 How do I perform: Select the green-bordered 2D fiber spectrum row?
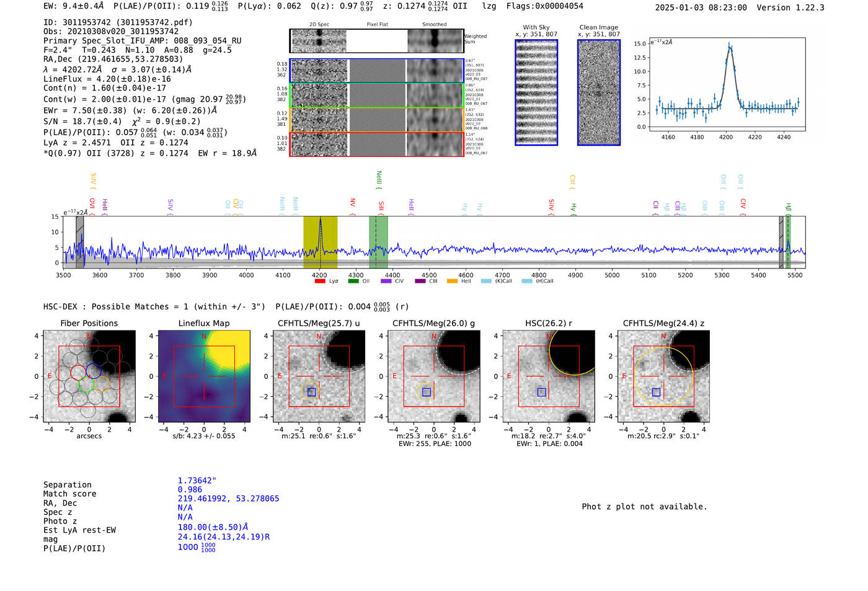pyautogui.click(x=377, y=96)
